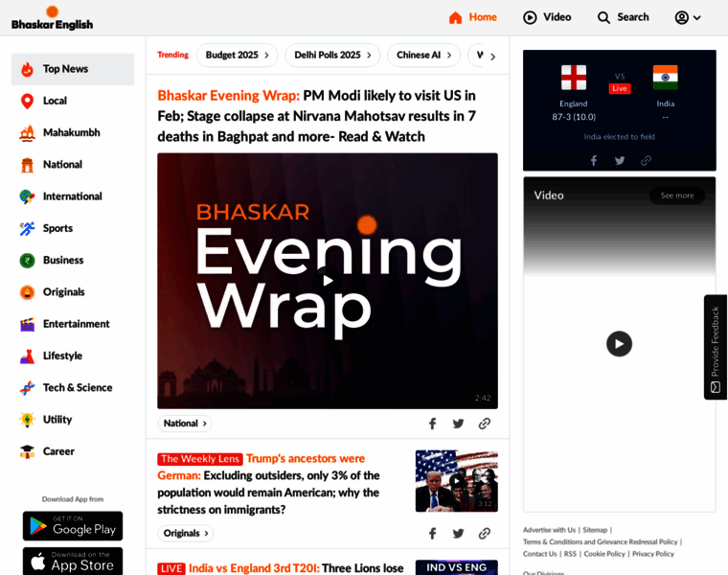
Task: Click the Originals icon in sidebar
Action: point(28,292)
